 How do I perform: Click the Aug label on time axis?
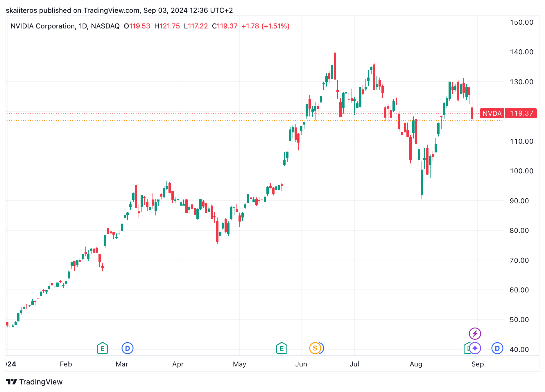[416, 364]
